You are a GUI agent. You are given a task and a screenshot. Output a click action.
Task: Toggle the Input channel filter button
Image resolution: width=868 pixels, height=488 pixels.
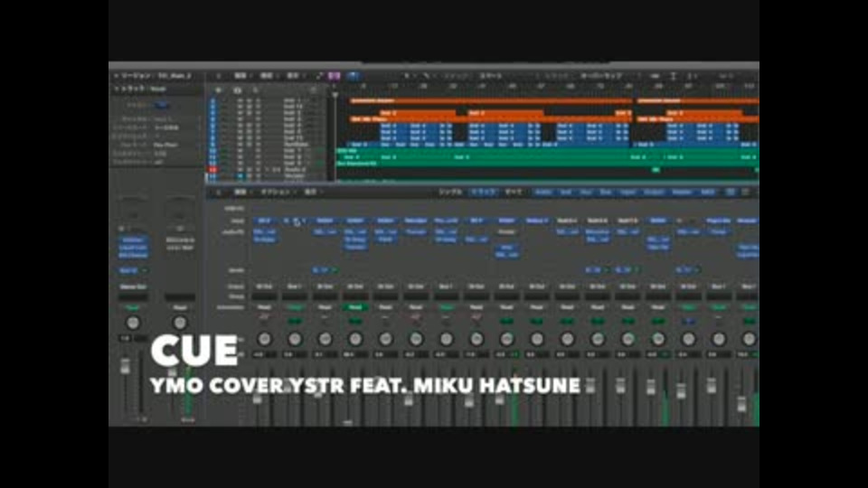tap(627, 192)
